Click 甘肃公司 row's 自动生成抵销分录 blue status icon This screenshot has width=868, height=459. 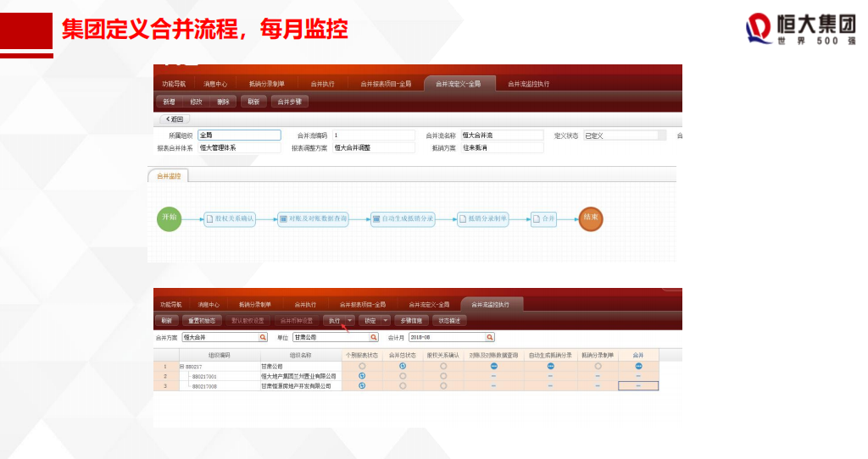point(550,366)
